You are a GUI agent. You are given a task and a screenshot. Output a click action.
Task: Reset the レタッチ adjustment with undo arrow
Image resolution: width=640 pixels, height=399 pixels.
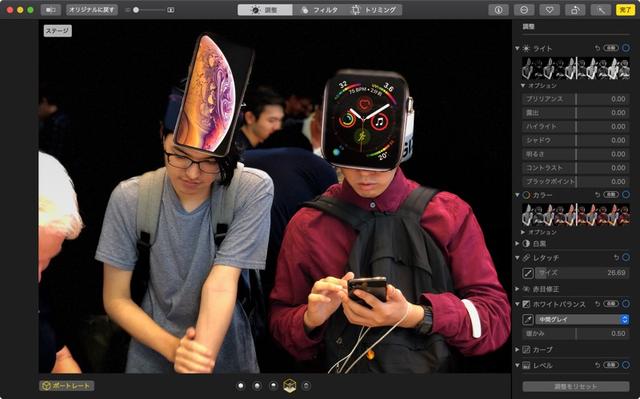pyautogui.click(x=616, y=257)
